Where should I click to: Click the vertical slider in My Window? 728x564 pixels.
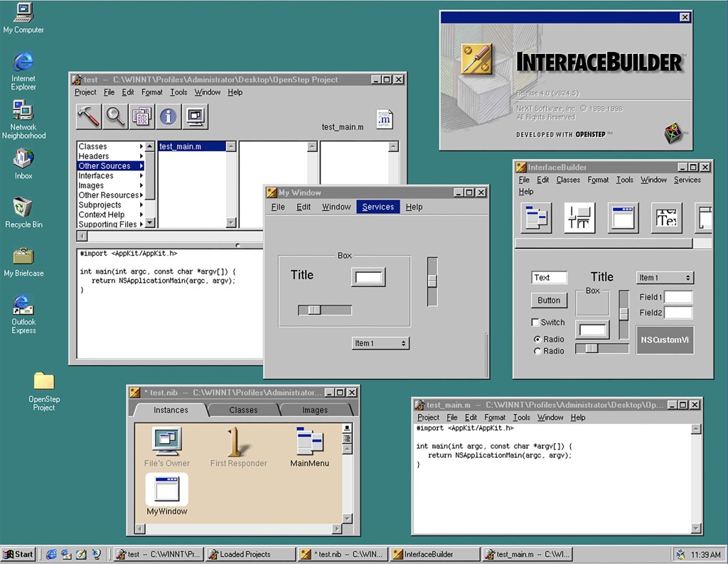coord(432,281)
